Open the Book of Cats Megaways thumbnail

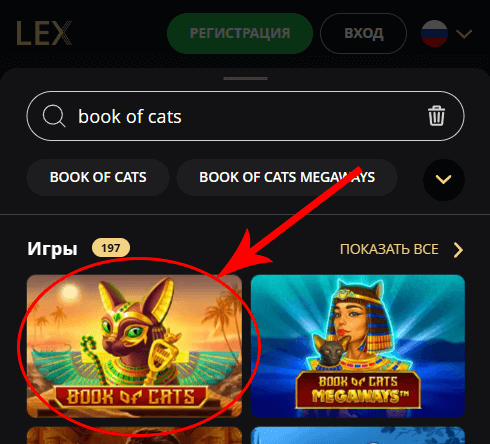pyautogui.click(x=358, y=346)
